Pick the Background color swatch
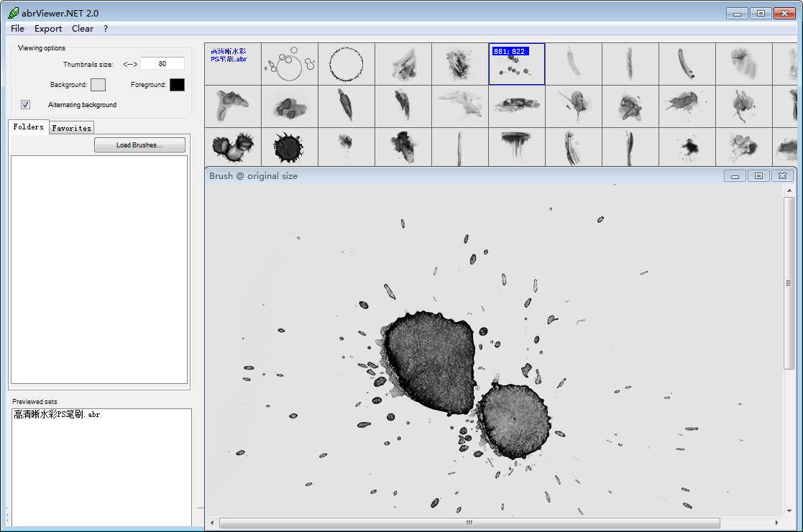 click(x=98, y=85)
